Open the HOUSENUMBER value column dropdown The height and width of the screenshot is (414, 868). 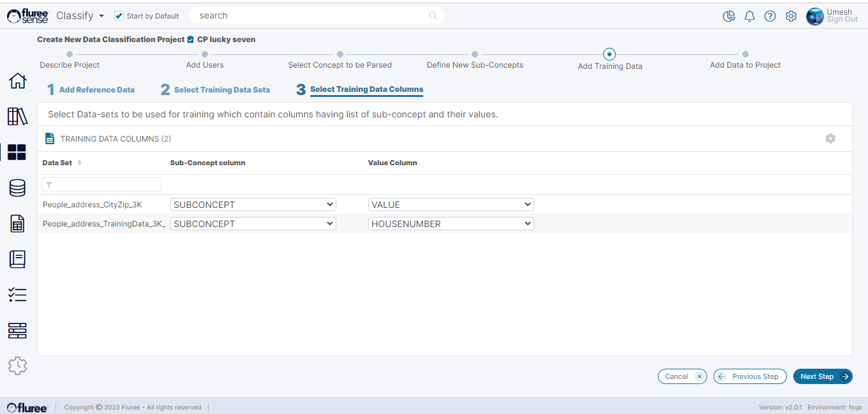tap(451, 224)
